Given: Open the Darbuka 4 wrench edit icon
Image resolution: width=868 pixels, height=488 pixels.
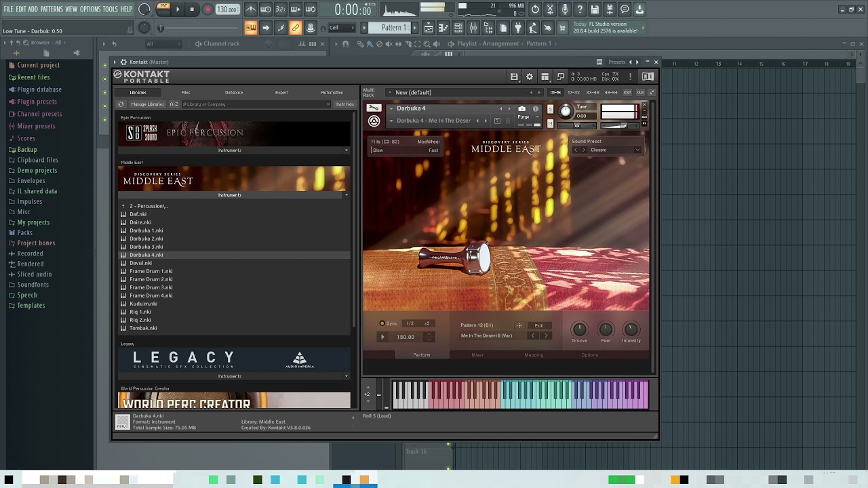Looking at the screenshot, I should click(x=373, y=108).
